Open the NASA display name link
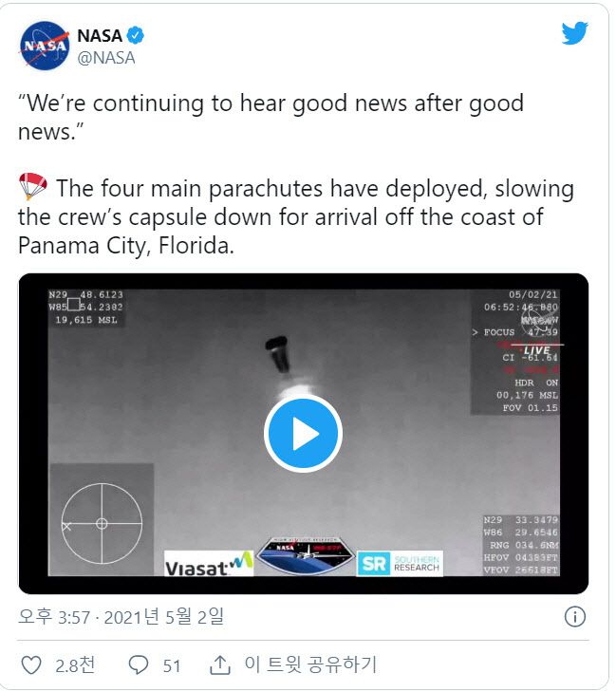The height and width of the screenshot is (692, 616). (x=100, y=36)
